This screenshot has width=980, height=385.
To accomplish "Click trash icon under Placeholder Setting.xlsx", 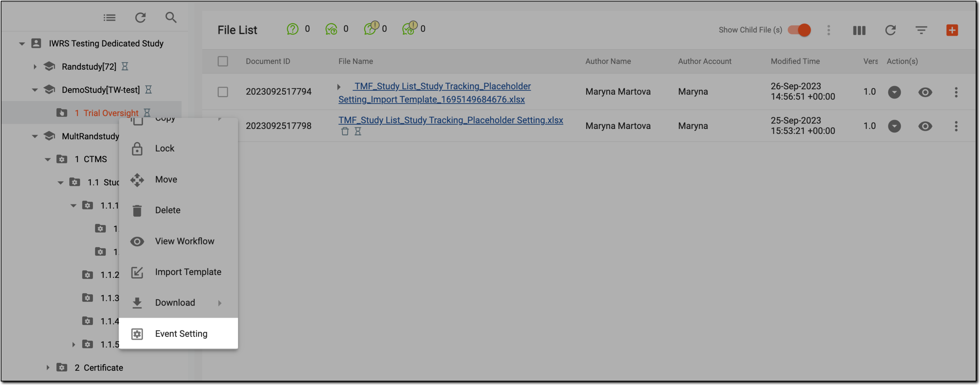I will 345,132.
